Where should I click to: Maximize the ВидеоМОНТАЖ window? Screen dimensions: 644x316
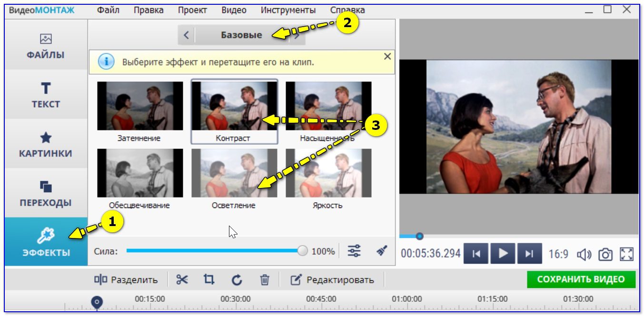click(607, 9)
